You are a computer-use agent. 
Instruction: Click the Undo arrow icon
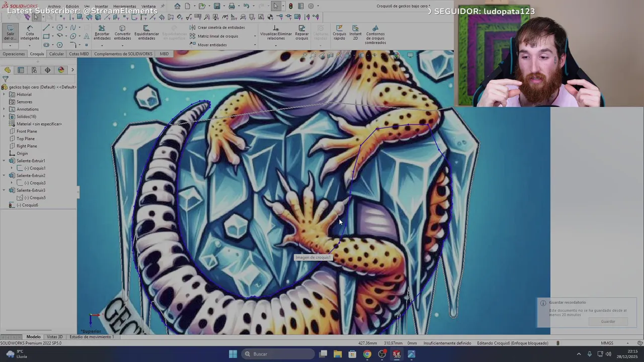click(x=246, y=6)
